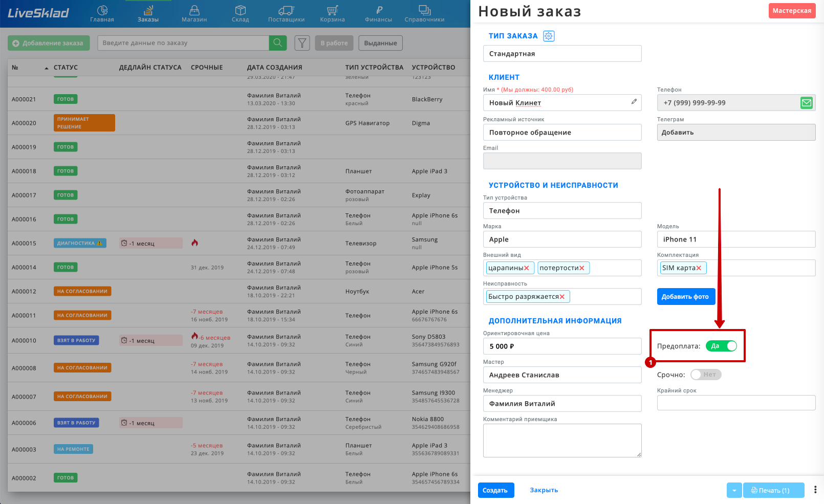Click the fire urgent icon on order A000010
This screenshot has width=824, height=504.
194,336
